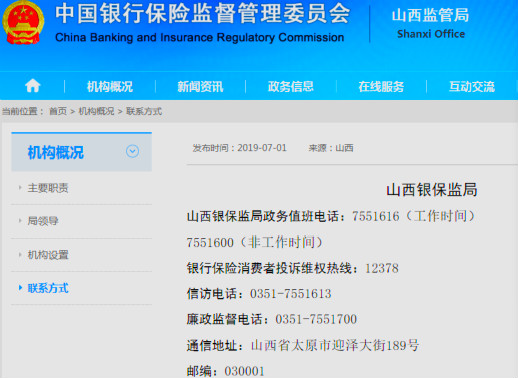Image resolution: width=518 pixels, height=378 pixels.
Task: Click the duty phone number 7551616
Action: [376, 217]
